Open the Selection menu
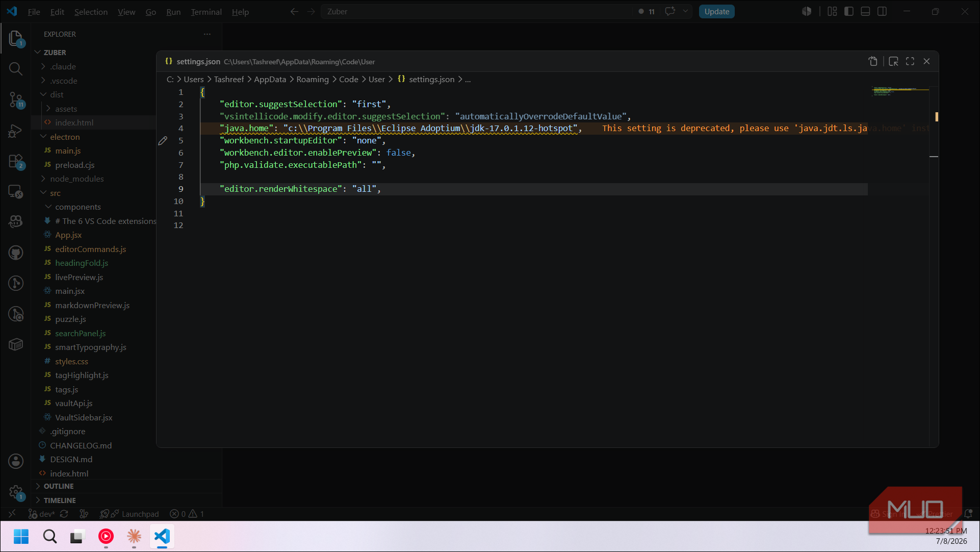This screenshot has height=552, width=980. pos(91,12)
